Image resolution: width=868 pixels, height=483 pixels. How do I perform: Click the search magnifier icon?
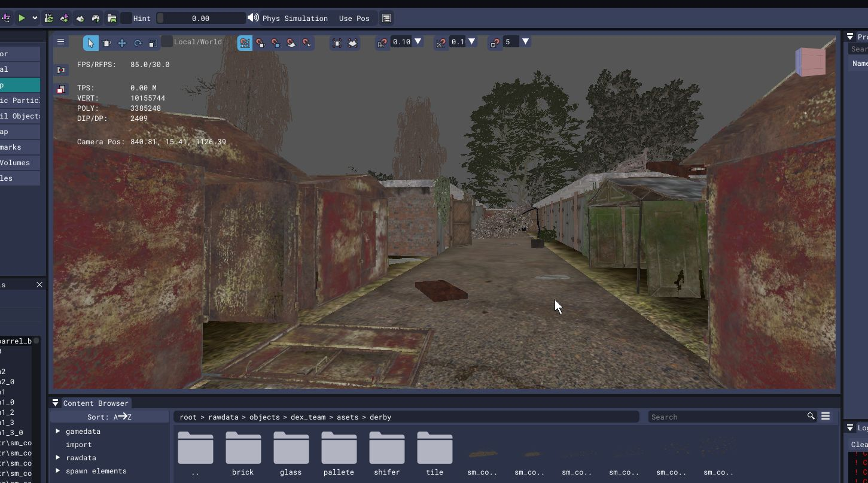point(811,416)
